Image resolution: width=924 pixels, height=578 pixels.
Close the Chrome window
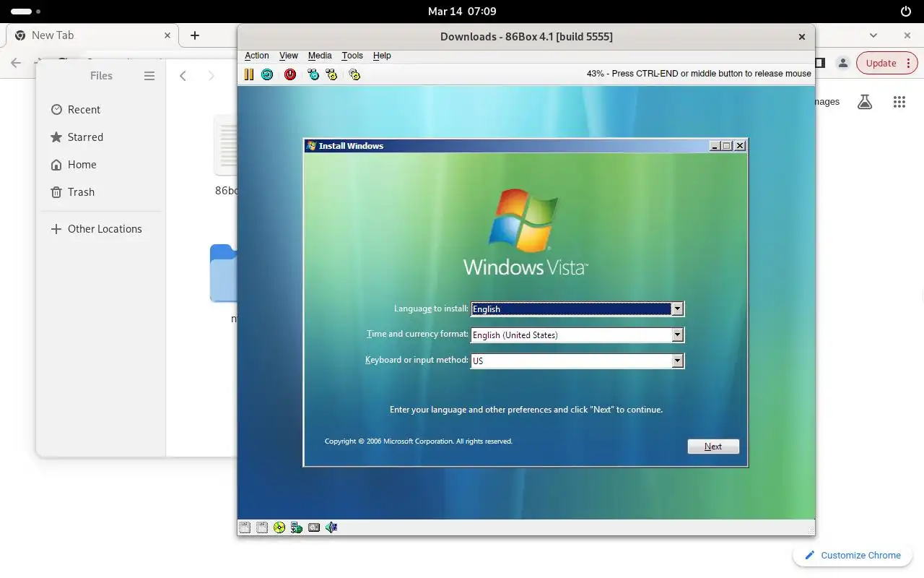pos(907,35)
